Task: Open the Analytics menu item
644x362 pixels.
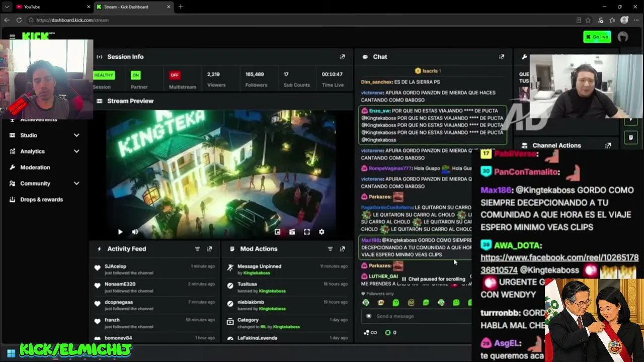Action: [x=33, y=151]
